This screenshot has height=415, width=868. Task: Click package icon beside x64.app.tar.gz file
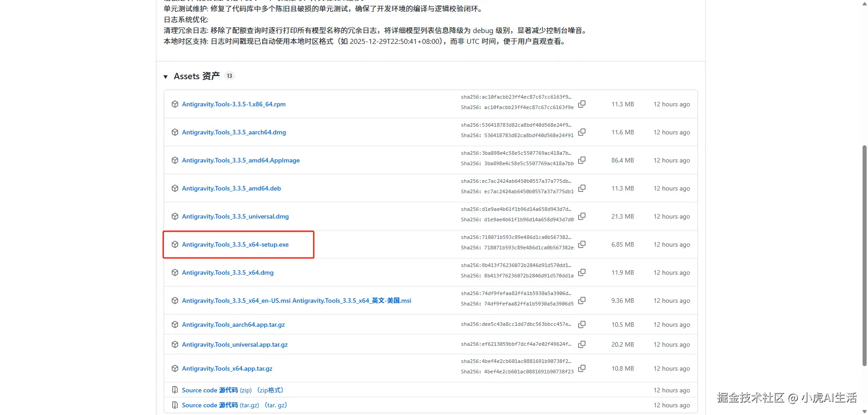point(175,368)
